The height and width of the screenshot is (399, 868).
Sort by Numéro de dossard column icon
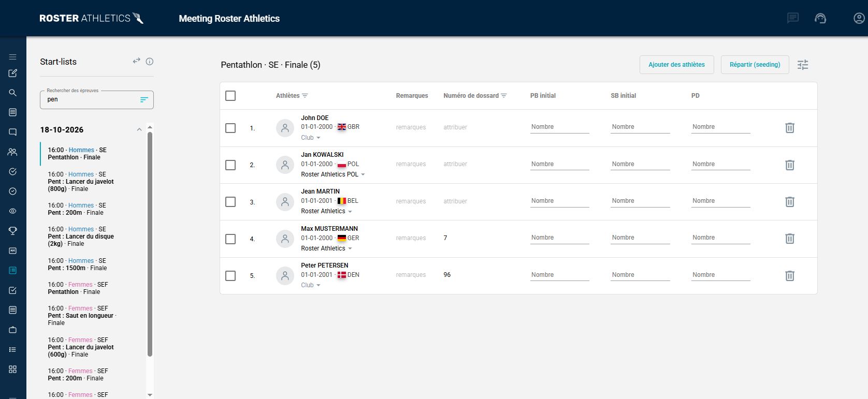[x=504, y=96]
